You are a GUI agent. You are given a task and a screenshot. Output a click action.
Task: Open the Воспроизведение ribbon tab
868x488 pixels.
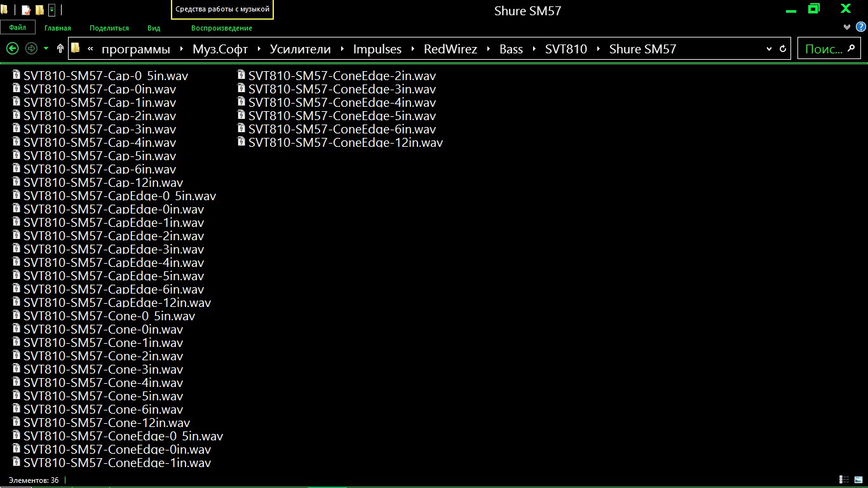pos(222,28)
